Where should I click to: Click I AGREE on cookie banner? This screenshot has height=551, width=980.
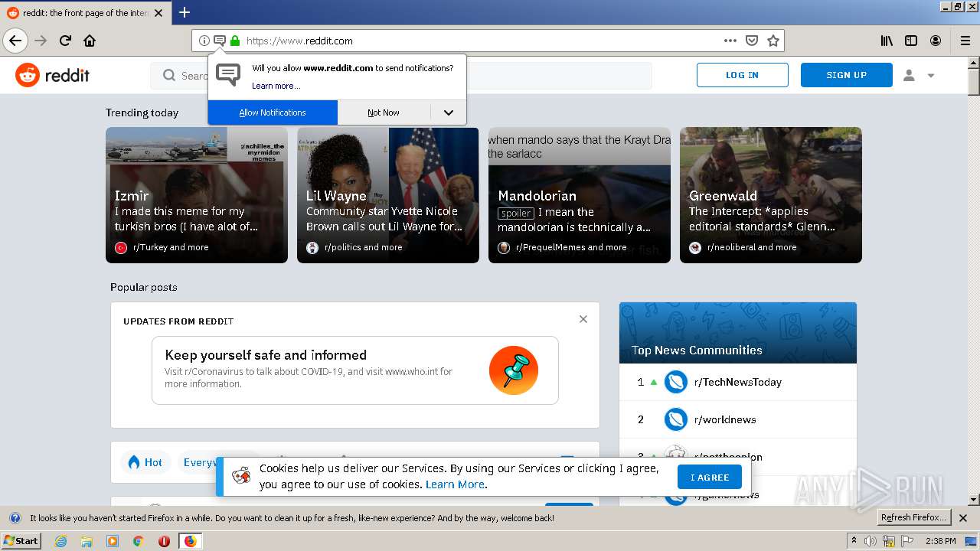point(710,477)
